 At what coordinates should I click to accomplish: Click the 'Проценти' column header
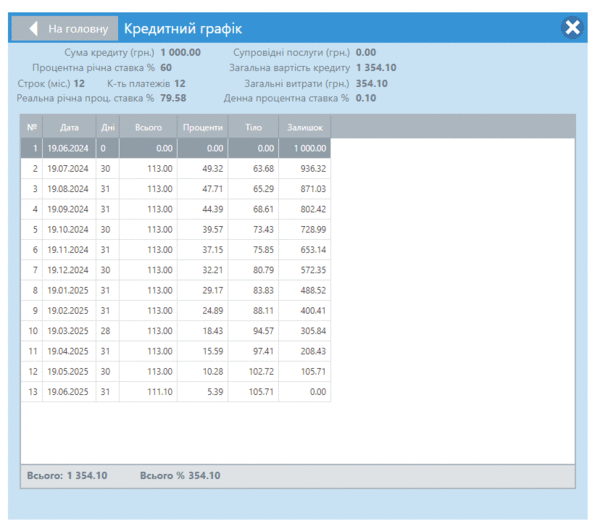coord(202,127)
